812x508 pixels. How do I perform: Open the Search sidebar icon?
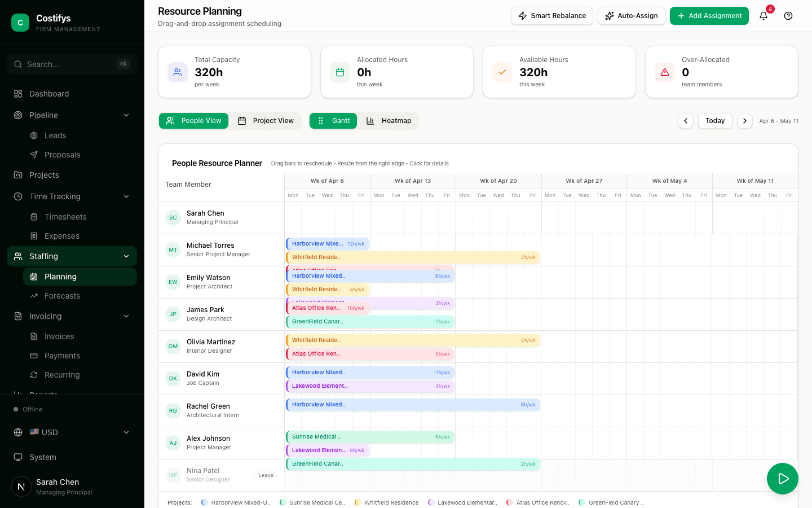(x=17, y=64)
